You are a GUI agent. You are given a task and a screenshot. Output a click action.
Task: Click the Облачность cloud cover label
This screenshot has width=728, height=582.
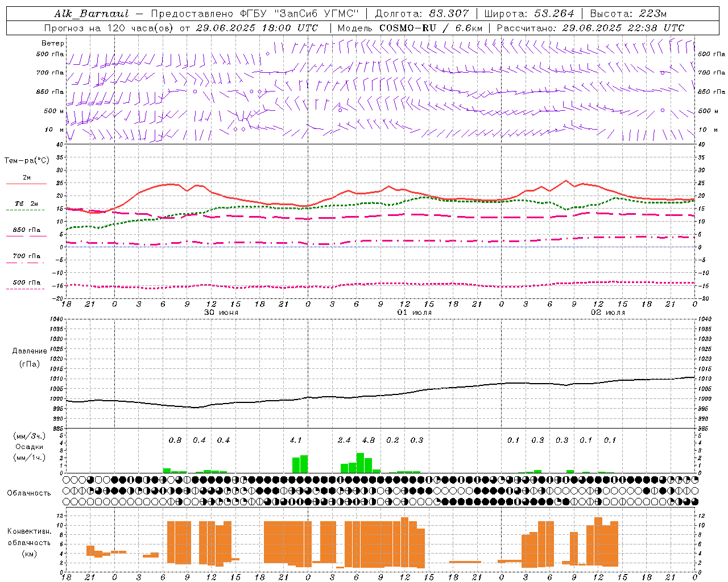29,493
